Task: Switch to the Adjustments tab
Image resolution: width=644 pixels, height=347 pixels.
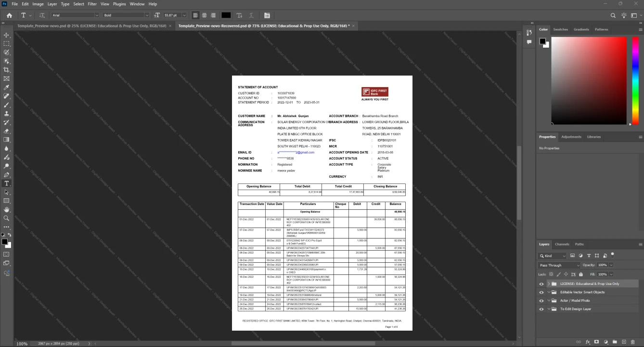Action: coord(571,137)
